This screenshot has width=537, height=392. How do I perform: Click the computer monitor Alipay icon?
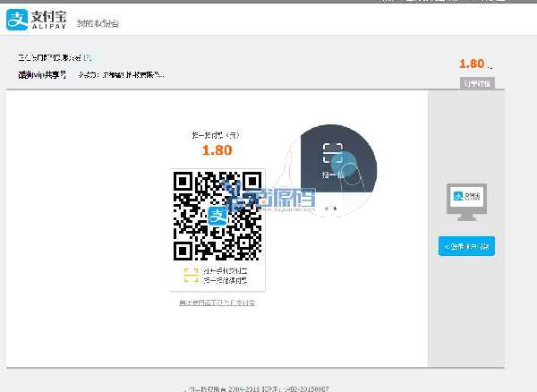(x=466, y=202)
